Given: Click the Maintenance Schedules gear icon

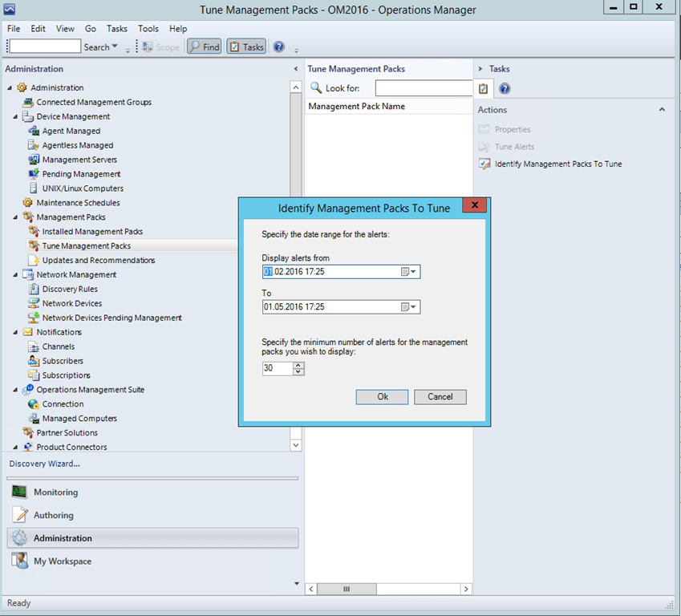Looking at the screenshot, I should [x=28, y=202].
